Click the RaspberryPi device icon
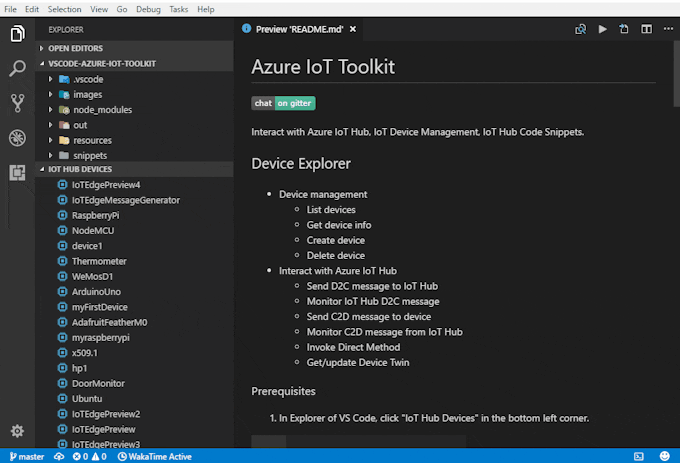Screen dimensions: 680x463 tap(62, 215)
